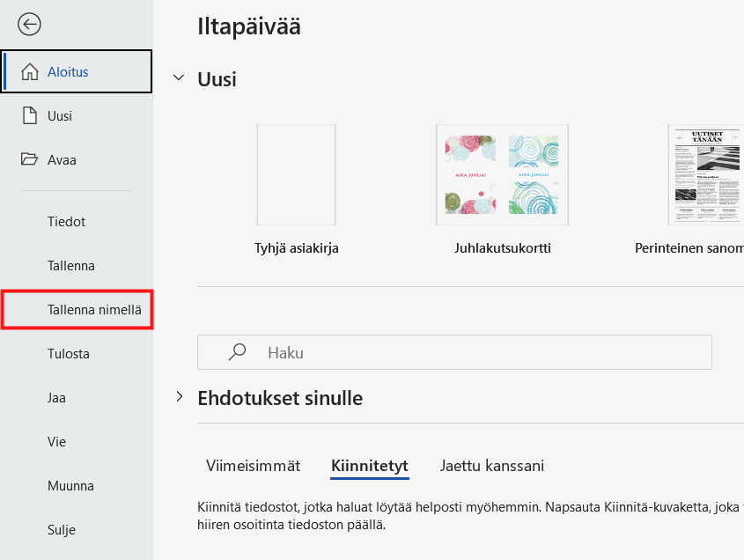744x560 pixels.
Task: Click the Uusi blank page icon
Action: [x=29, y=116]
